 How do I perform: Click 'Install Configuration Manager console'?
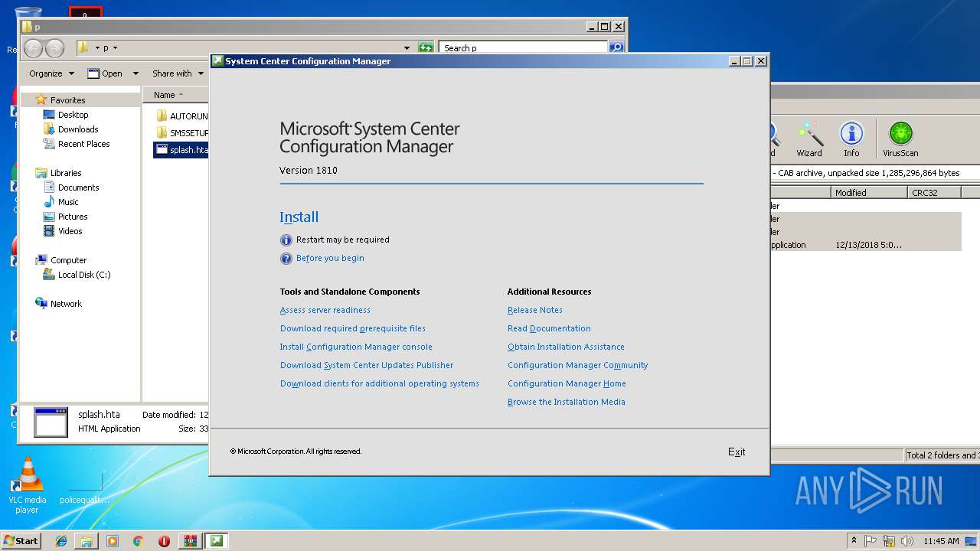pos(356,347)
